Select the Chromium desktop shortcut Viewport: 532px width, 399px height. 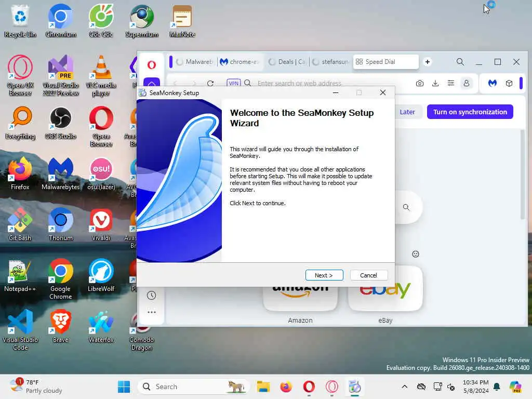coord(61,21)
